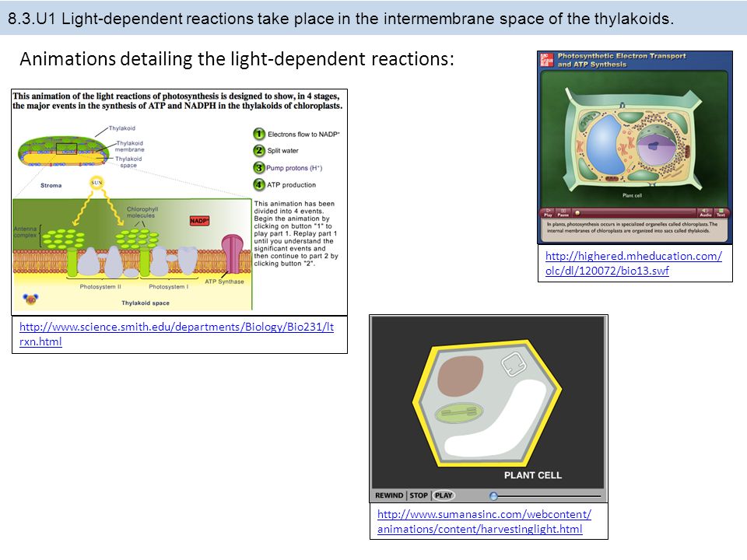Click the 'Plant cell' caption in McGraw-Hill animation
The height and width of the screenshot is (560, 747).
click(632, 195)
